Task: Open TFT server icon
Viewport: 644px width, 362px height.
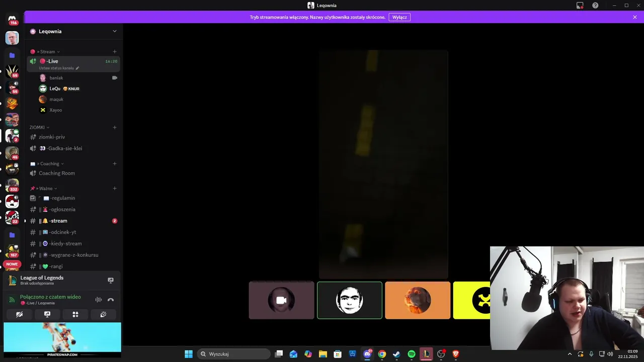Action: [12, 169]
